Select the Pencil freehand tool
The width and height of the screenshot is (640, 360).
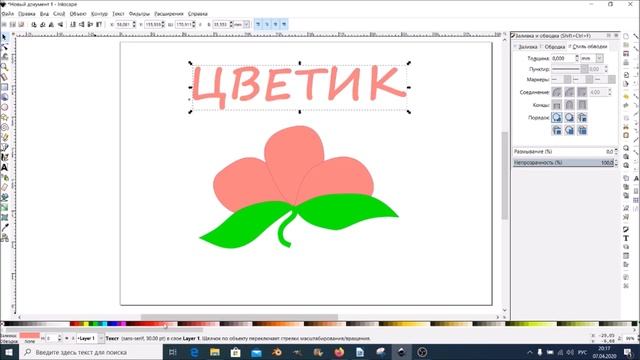click(x=4, y=138)
